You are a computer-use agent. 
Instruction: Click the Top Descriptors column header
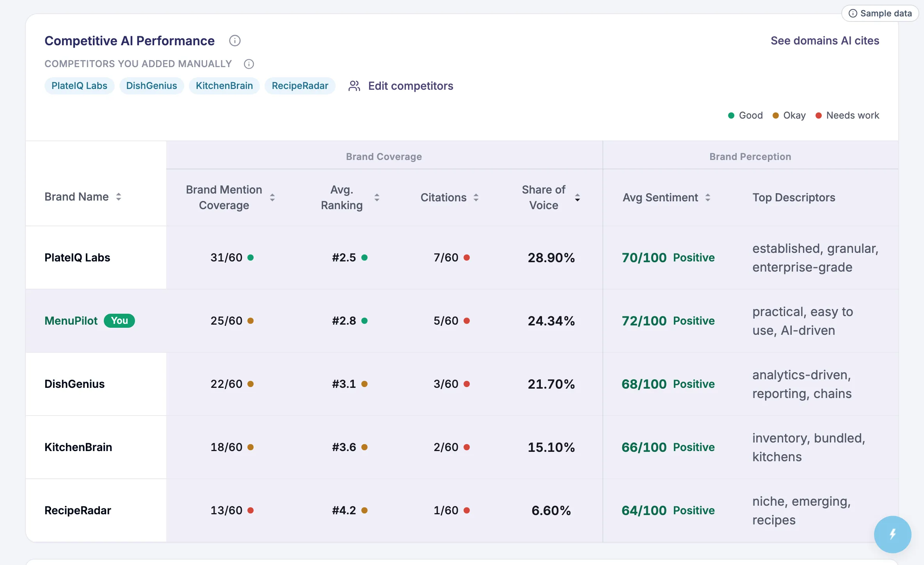pyautogui.click(x=794, y=197)
